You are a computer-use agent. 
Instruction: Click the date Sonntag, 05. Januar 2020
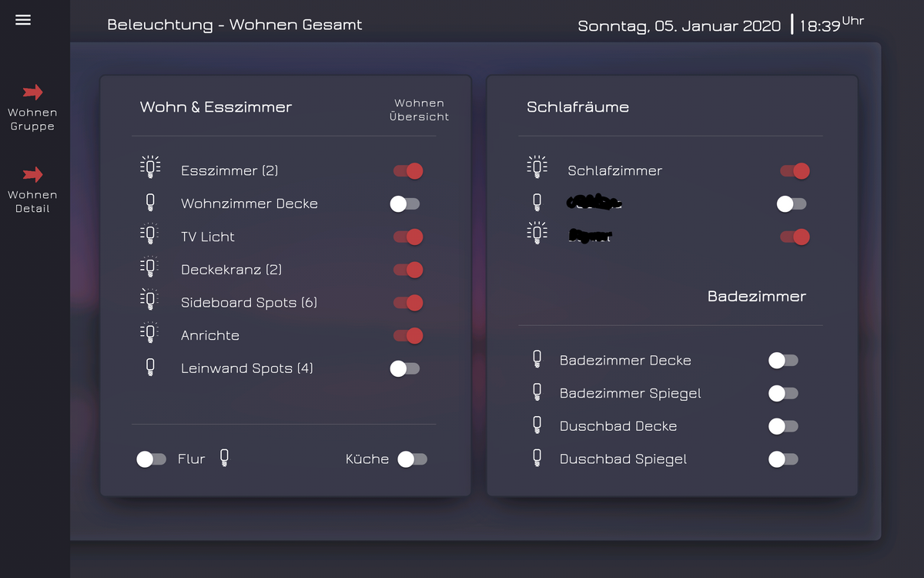coord(680,25)
